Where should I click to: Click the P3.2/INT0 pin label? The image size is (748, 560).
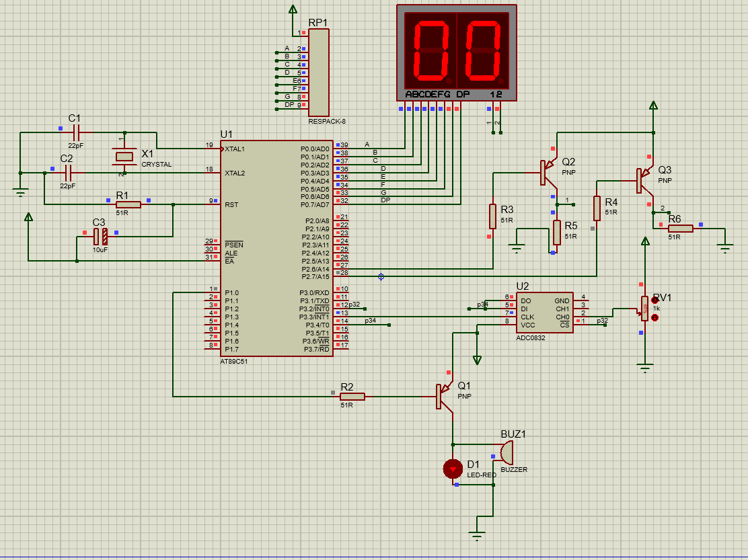point(314,309)
